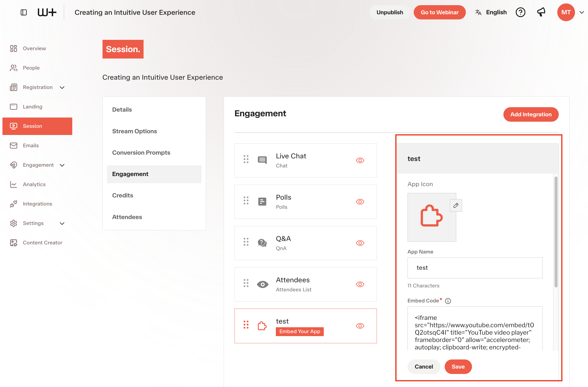Viewport: 588px width, 387px height.
Task: Toggle Q&A visibility
Action: point(360,243)
